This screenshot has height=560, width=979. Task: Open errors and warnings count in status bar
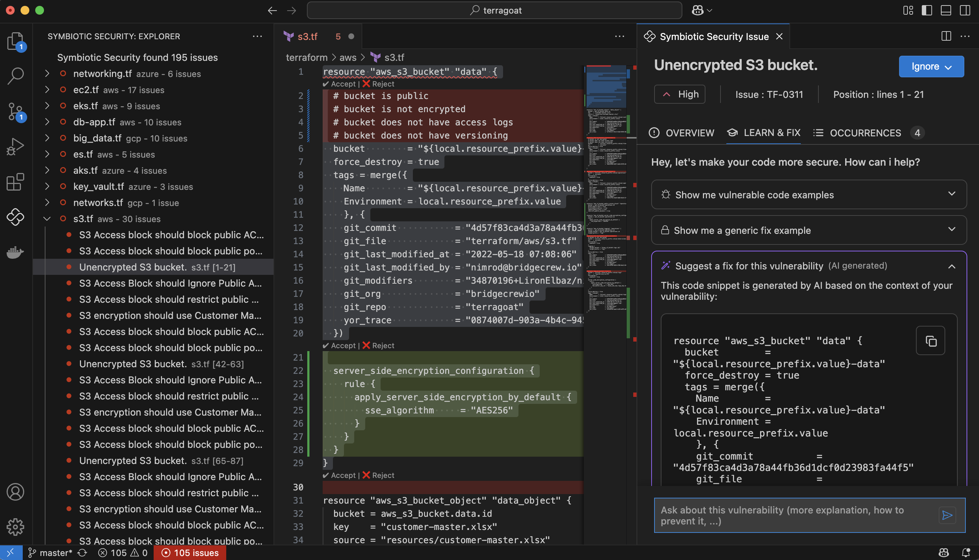123,553
